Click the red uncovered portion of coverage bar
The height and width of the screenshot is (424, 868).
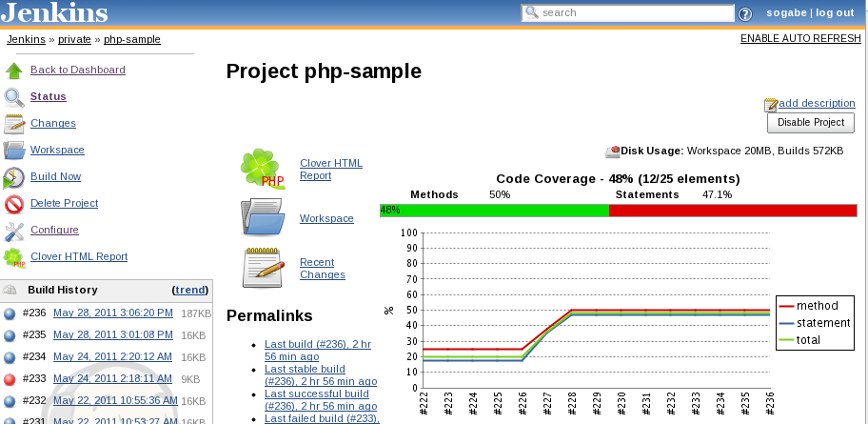733,211
